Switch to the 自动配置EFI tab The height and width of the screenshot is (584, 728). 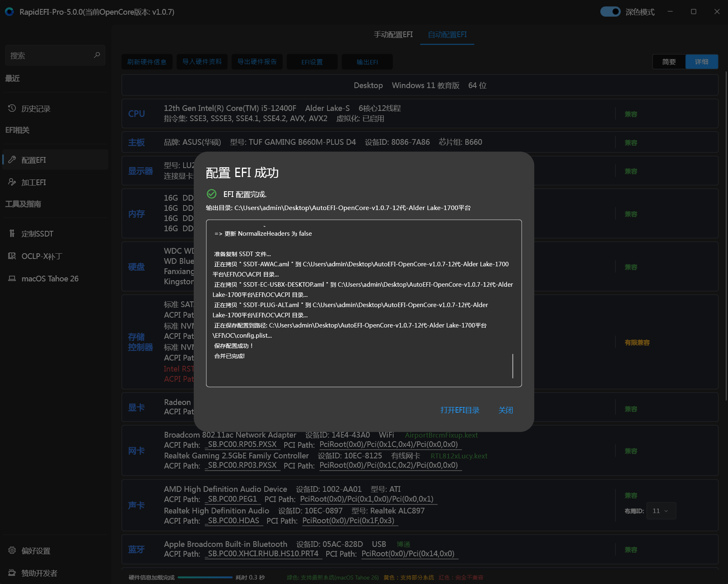coord(447,35)
